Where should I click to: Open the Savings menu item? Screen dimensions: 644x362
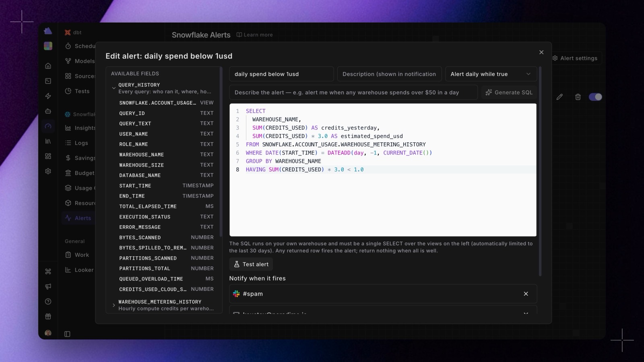[x=80, y=158]
